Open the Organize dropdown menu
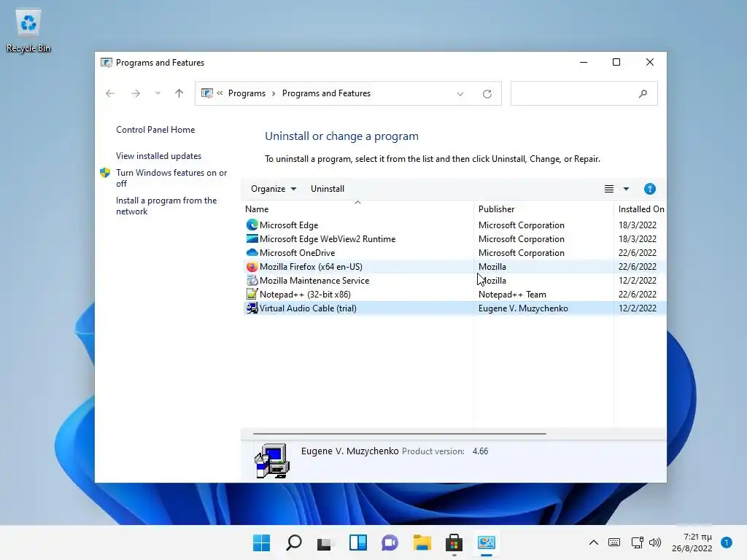The height and width of the screenshot is (560, 747). point(274,189)
